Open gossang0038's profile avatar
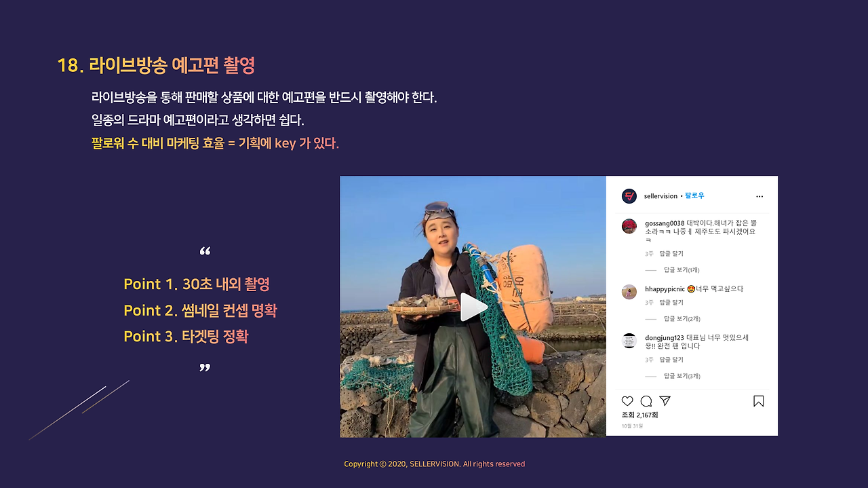This screenshot has width=868, height=488. [629, 226]
